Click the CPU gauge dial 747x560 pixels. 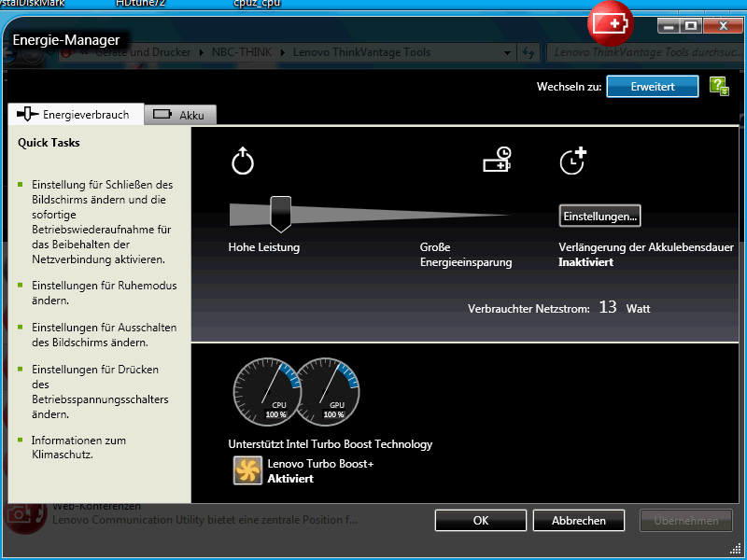[267, 392]
